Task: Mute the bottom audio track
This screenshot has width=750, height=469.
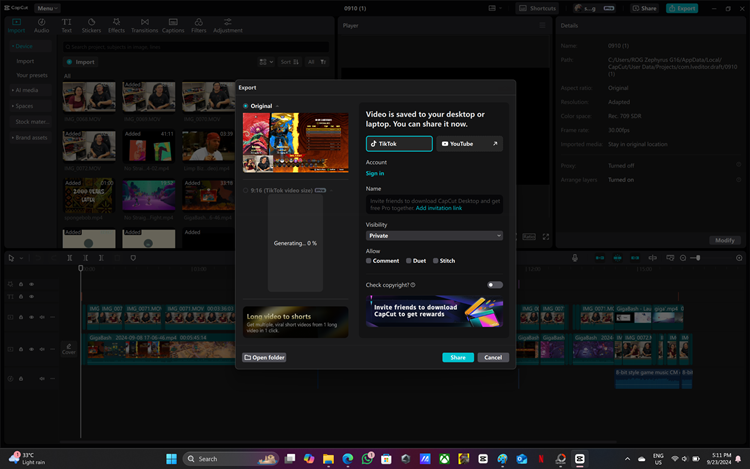Action: (x=42, y=379)
